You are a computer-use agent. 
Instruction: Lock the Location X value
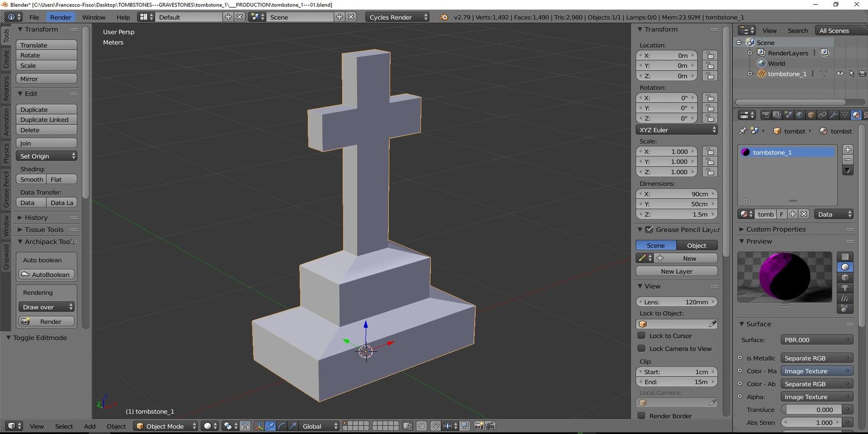tap(710, 55)
